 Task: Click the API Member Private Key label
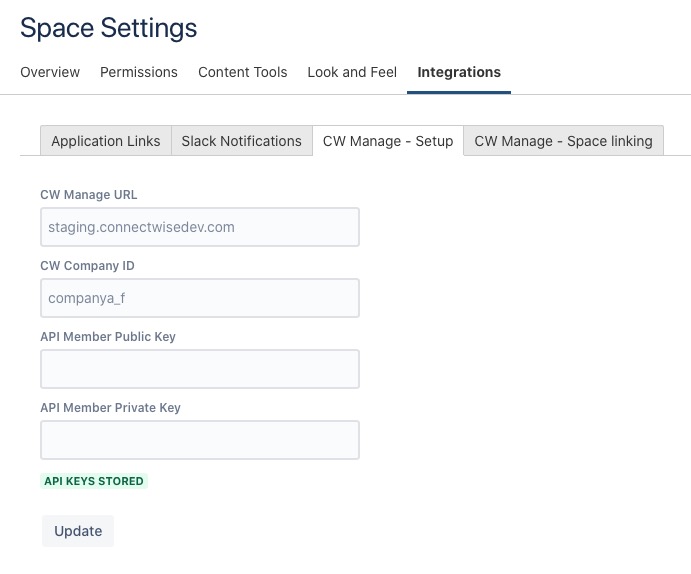(110, 408)
